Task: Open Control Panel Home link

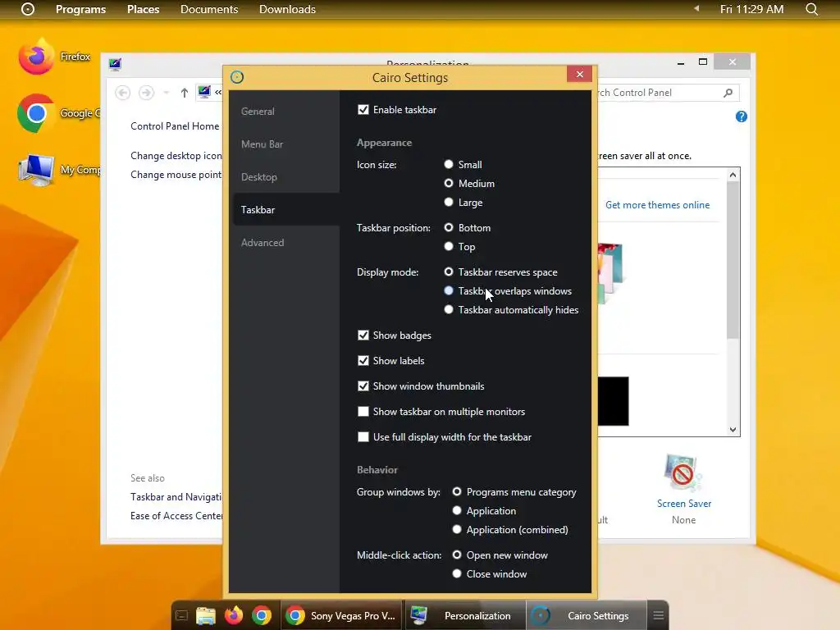Action: [175, 126]
